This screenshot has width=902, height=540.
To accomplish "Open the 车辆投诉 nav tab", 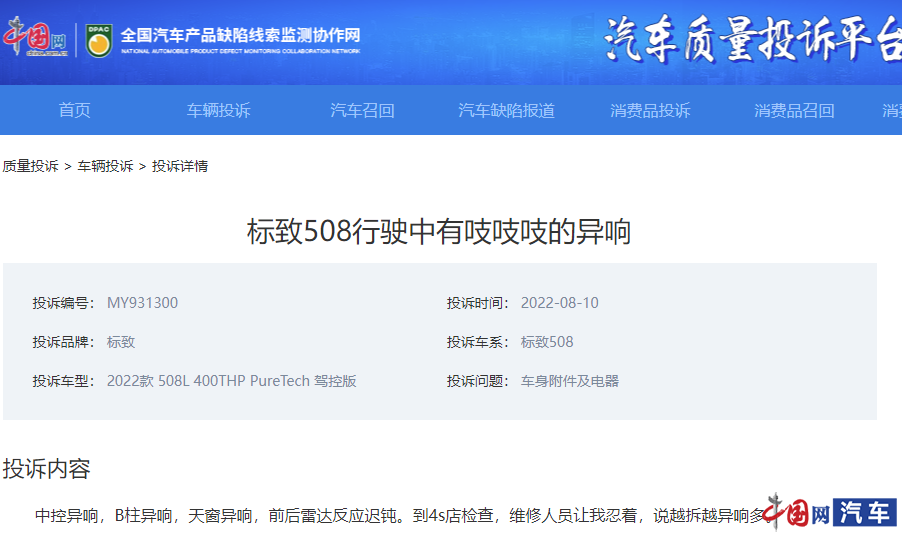I will pos(219,110).
